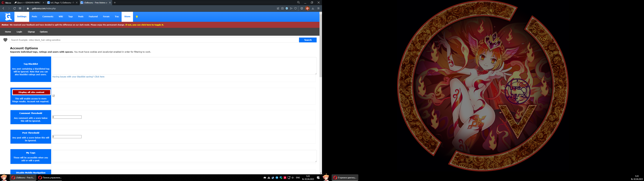Click the Gelbooru logo icon
This screenshot has width=644, height=181.
[x=8, y=17]
